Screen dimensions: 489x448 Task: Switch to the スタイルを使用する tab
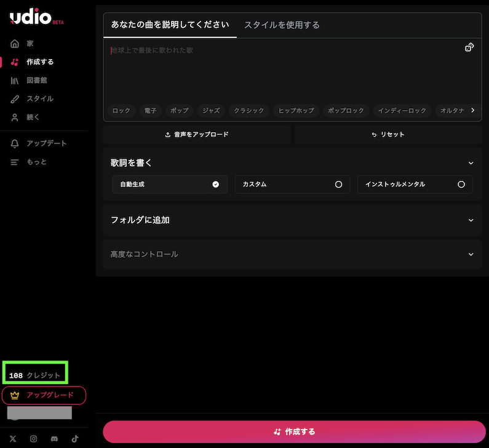[282, 25]
